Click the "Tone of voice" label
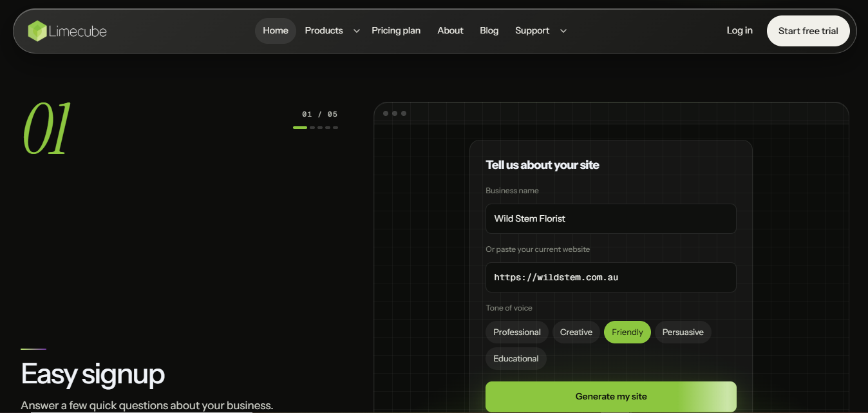868x413 pixels. pos(509,308)
